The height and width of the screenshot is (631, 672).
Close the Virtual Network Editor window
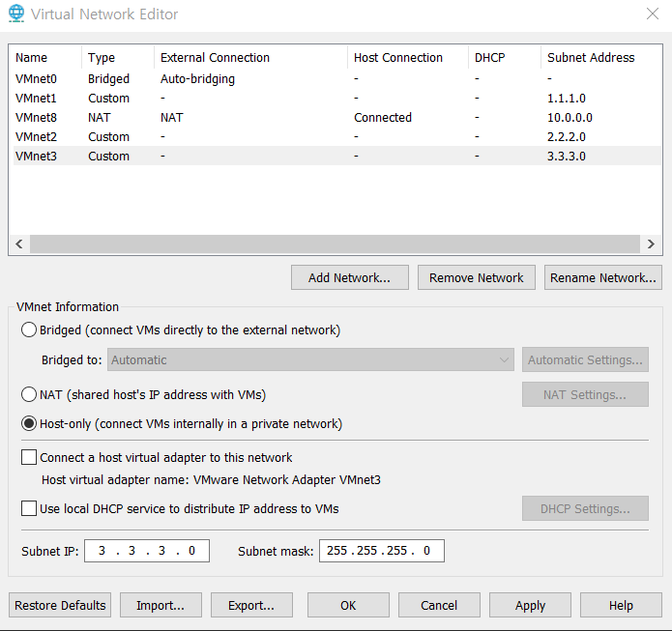[x=653, y=14]
